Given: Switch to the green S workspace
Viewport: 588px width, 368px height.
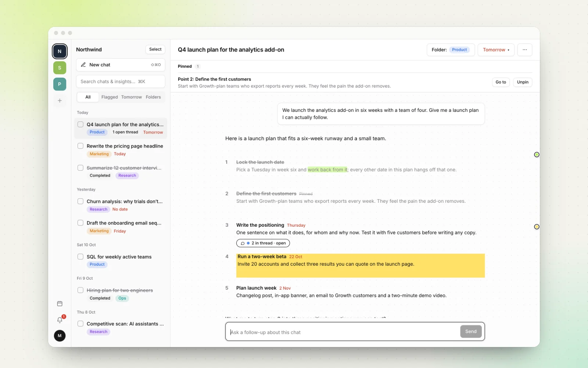Looking at the screenshot, I should [x=60, y=68].
